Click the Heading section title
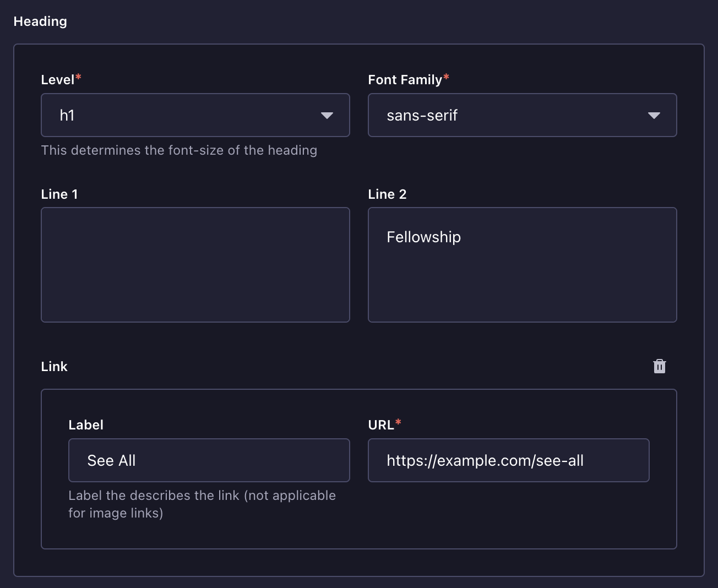This screenshot has width=718, height=588. 40,21
